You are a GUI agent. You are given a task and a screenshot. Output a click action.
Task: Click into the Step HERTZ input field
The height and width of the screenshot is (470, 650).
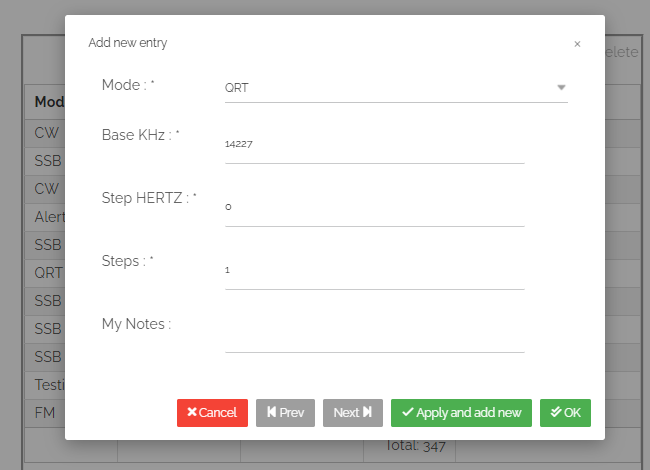click(374, 207)
